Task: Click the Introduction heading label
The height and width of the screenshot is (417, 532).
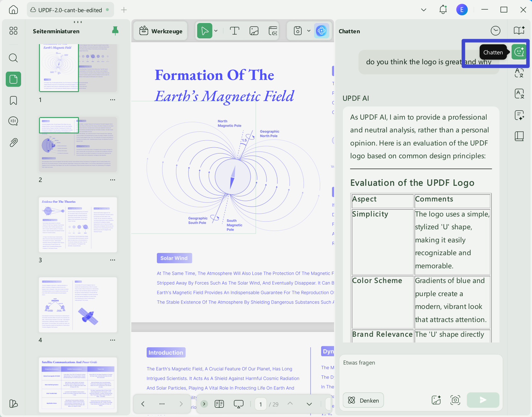Action: pyautogui.click(x=166, y=352)
